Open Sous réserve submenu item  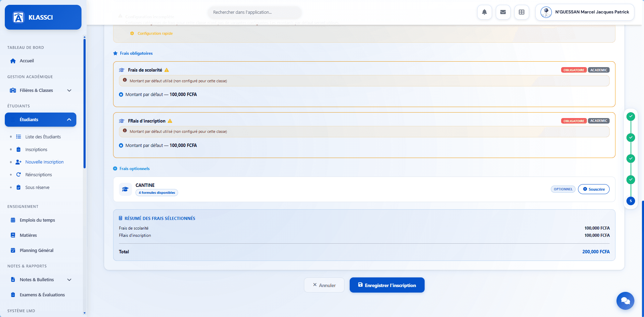tap(37, 187)
